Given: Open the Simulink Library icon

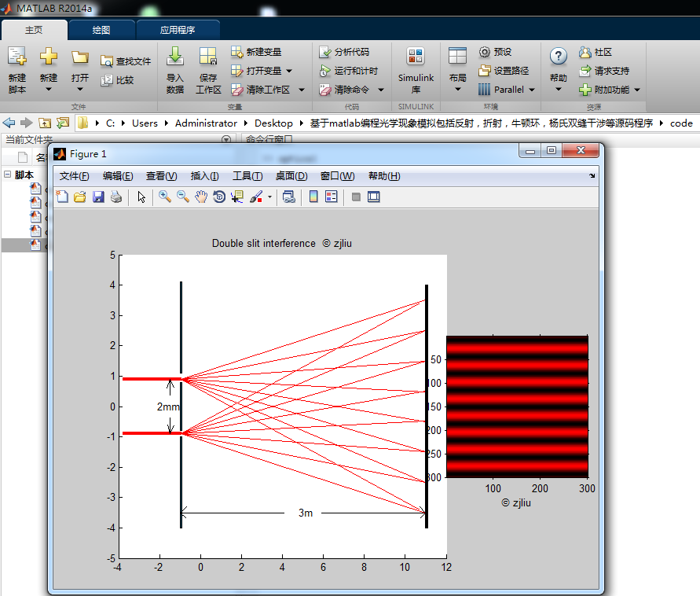Looking at the screenshot, I should pyautogui.click(x=416, y=57).
